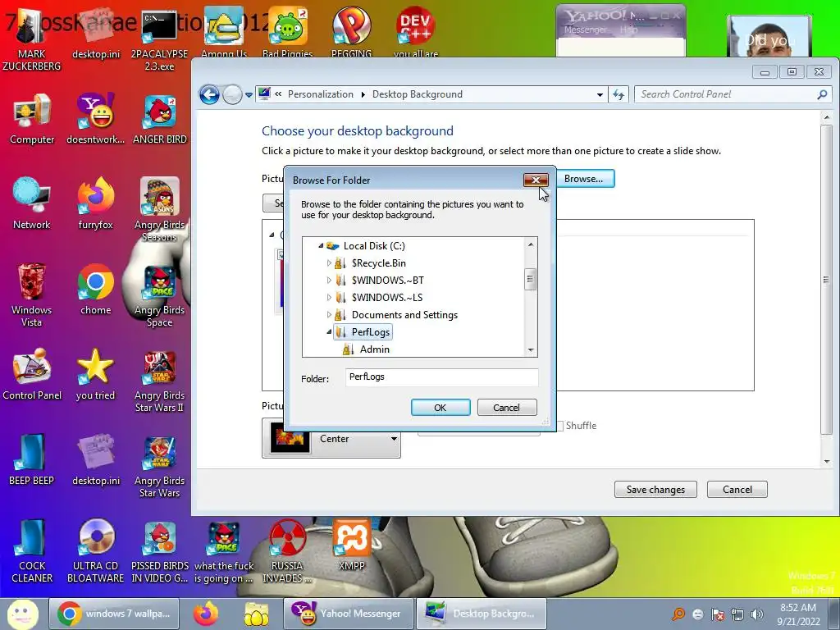This screenshot has width=840, height=630.
Task: Launch the DEV C++ desktop icon
Action: pos(416,31)
